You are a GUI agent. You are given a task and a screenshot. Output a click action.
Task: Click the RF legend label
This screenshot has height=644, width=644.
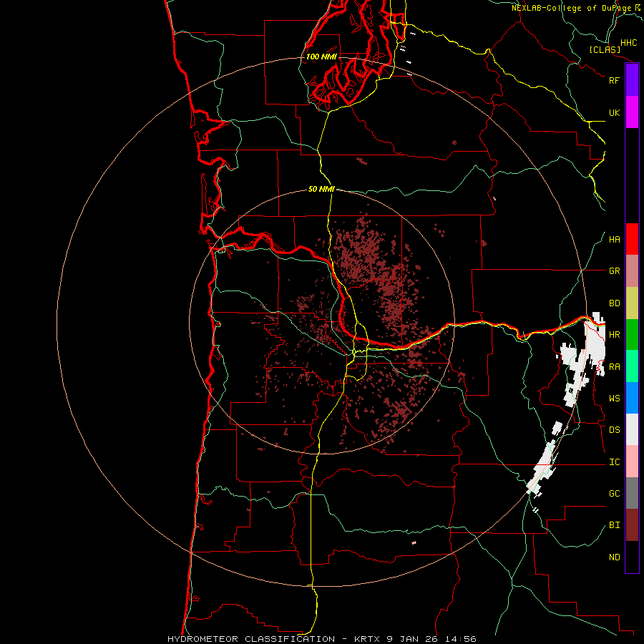(614, 80)
